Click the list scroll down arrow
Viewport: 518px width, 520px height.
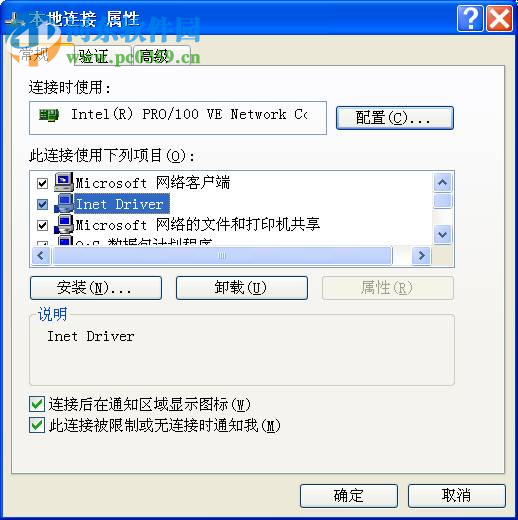pyautogui.click(x=443, y=235)
